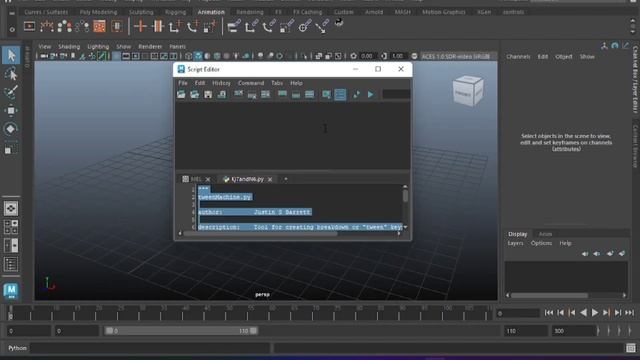The height and width of the screenshot is (360, 640).
Task: Open the Animation shelf tab
Action: 211,12
